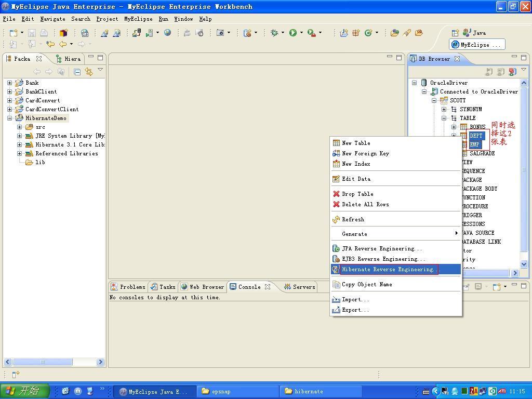Screen dimensions: 532x399
Task: Close the Console tab
Action: point(268,287)
